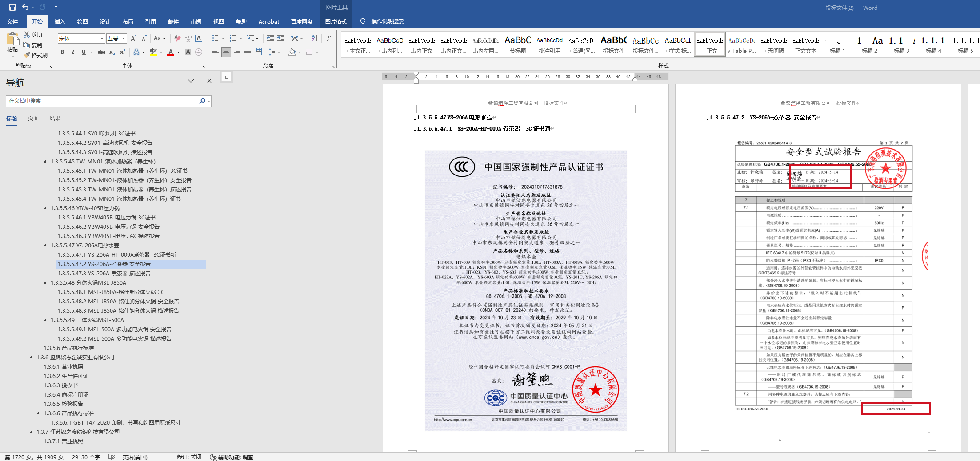Switch navigation pane to 页面 tab
The width and height of the screenshot is (980, 461).
(x=33, y=119)
